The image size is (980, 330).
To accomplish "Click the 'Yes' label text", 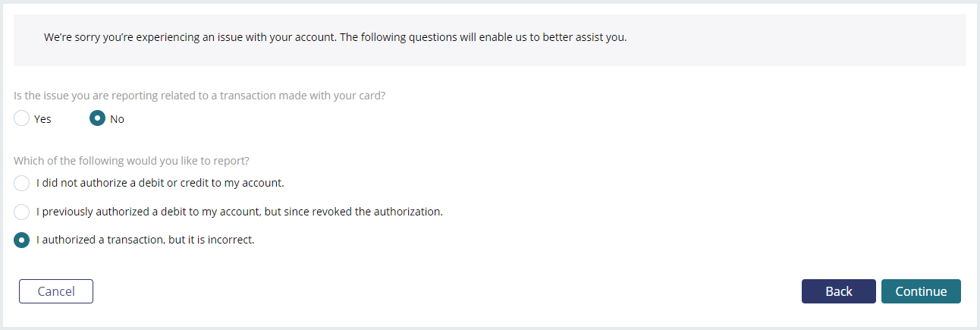I will tap(42, 119).
